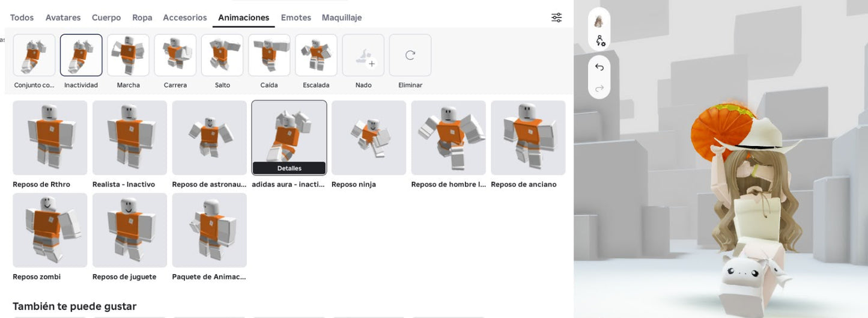Equip the Reposo zombi animation
Image resolution: width=868 pixels, height=318 pixels.
pyautogui.click(x=50, y=230)
